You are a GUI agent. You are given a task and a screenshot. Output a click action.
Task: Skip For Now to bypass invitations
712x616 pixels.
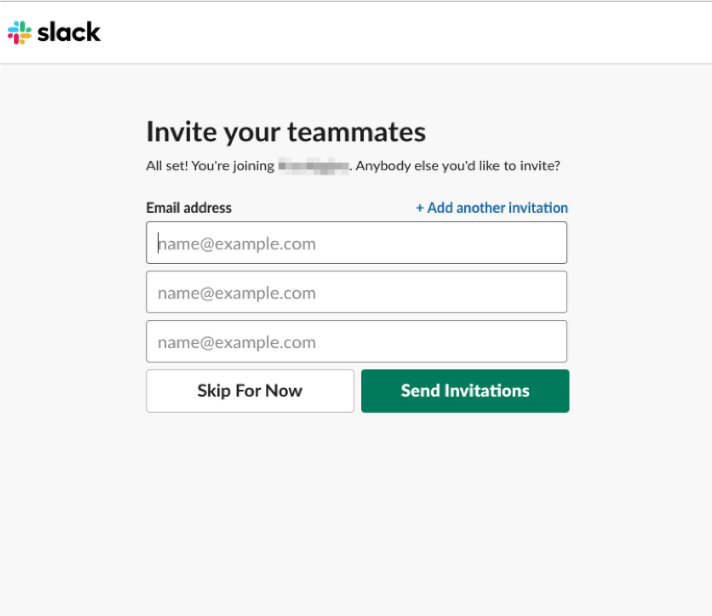pyautogui.click(x=250, y=391)
